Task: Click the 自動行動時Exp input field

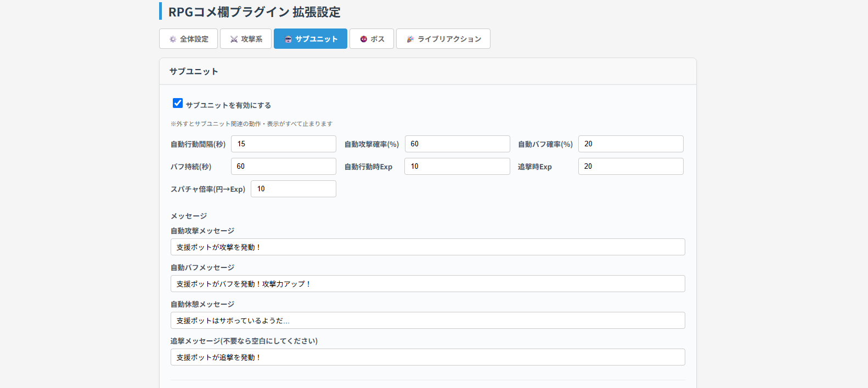Action: (x=457, y=167)
